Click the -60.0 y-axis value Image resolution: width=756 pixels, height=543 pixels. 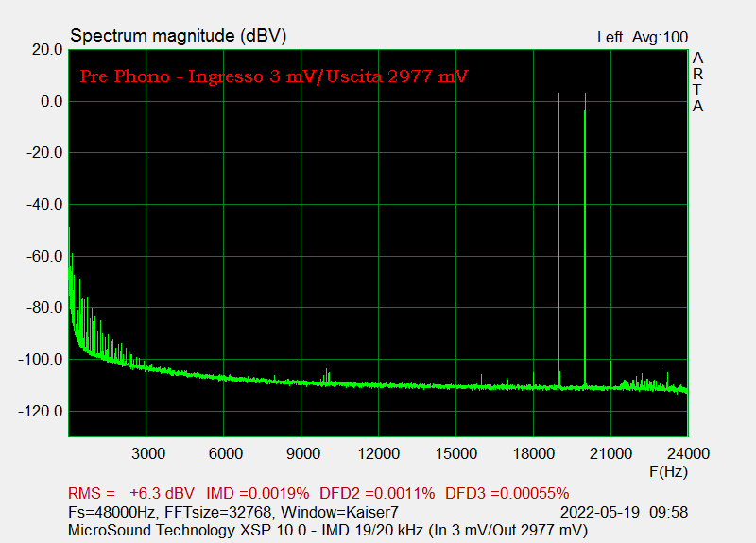tap(44, 256)
